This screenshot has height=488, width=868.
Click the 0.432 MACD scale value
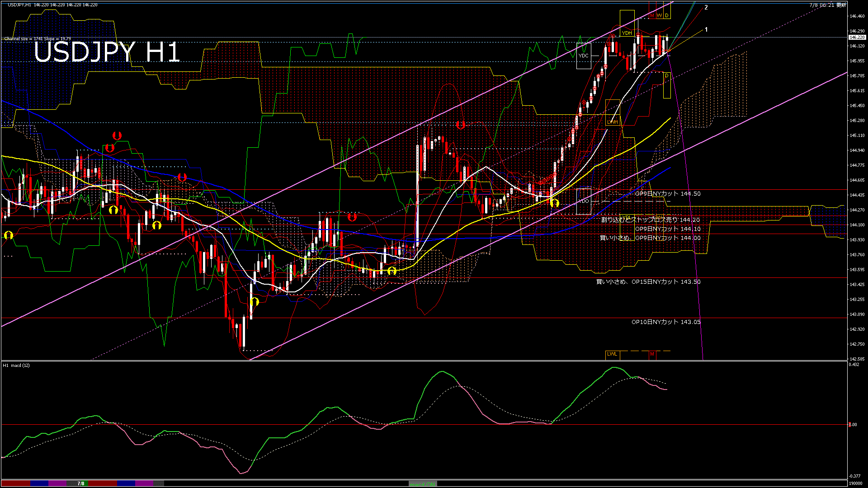coord(854,365)
